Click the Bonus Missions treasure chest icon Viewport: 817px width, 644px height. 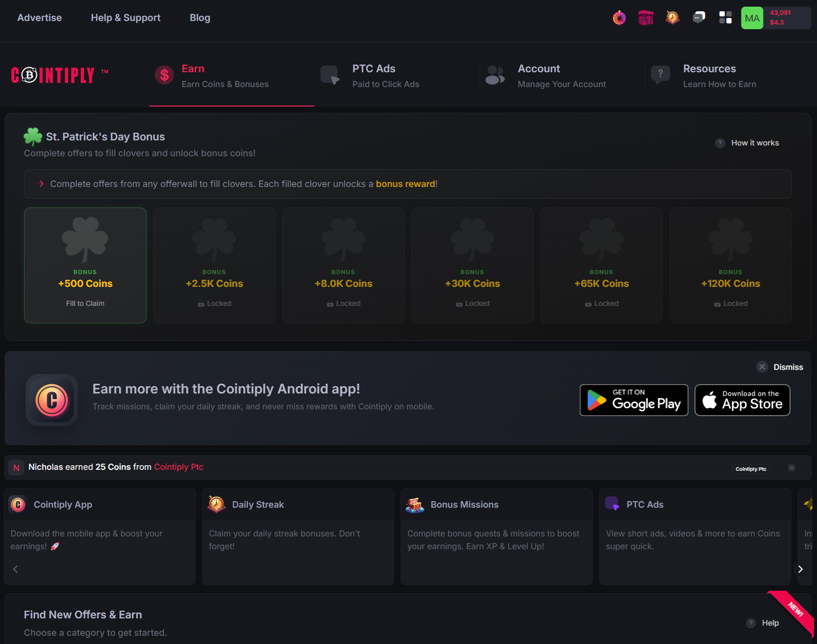click(x=415, y=505)
